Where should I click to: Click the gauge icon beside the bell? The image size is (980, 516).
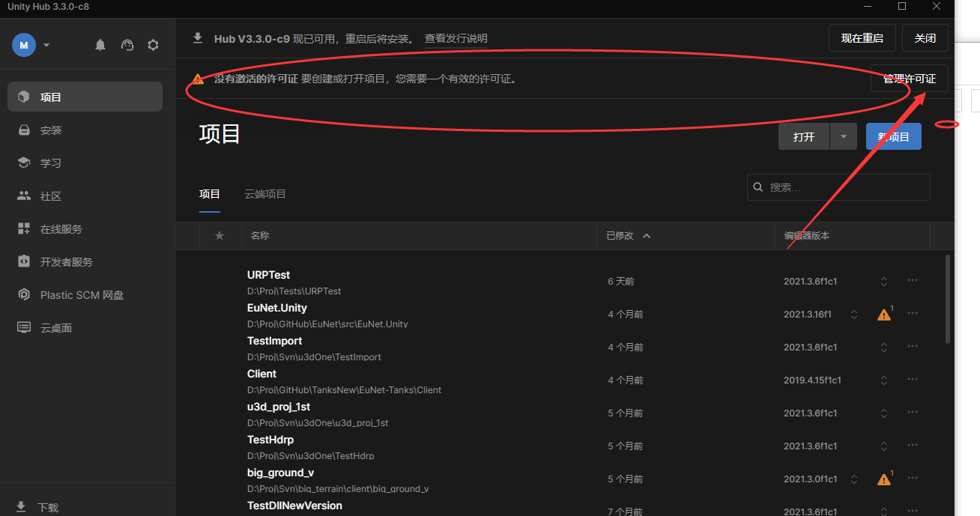click(127, 45)
